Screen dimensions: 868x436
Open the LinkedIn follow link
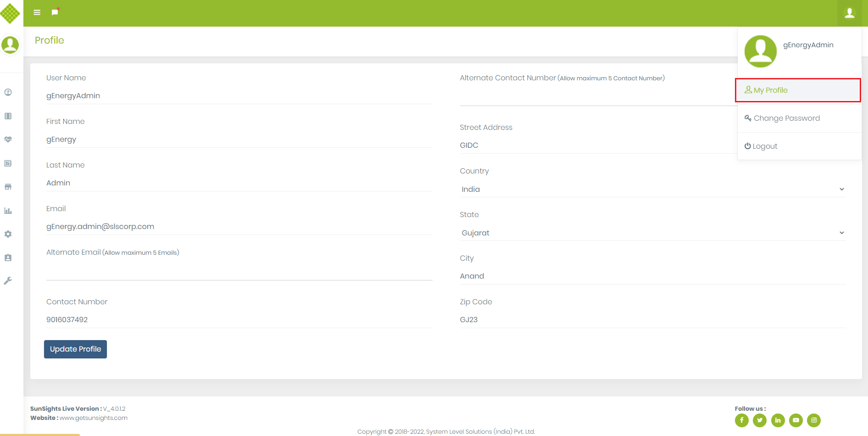[778, 420]
